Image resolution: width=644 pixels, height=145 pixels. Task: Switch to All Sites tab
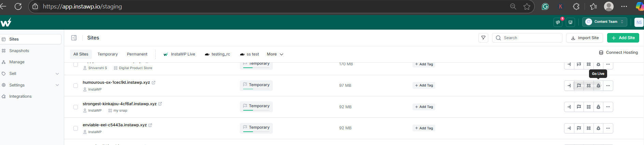pos(81,54)
